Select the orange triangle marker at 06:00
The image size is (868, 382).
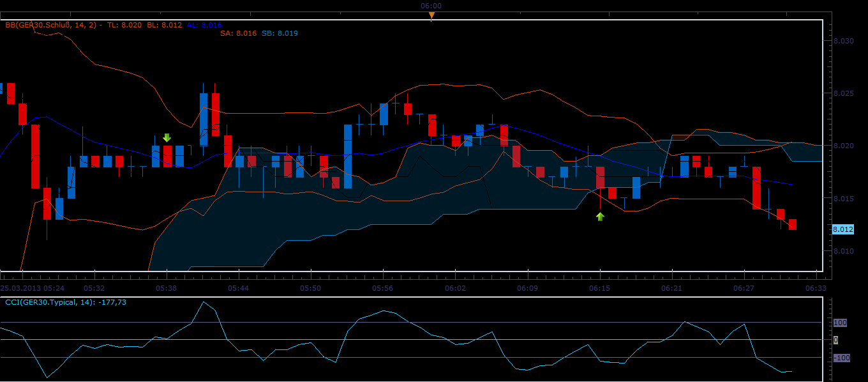click(x=431, y=15)
